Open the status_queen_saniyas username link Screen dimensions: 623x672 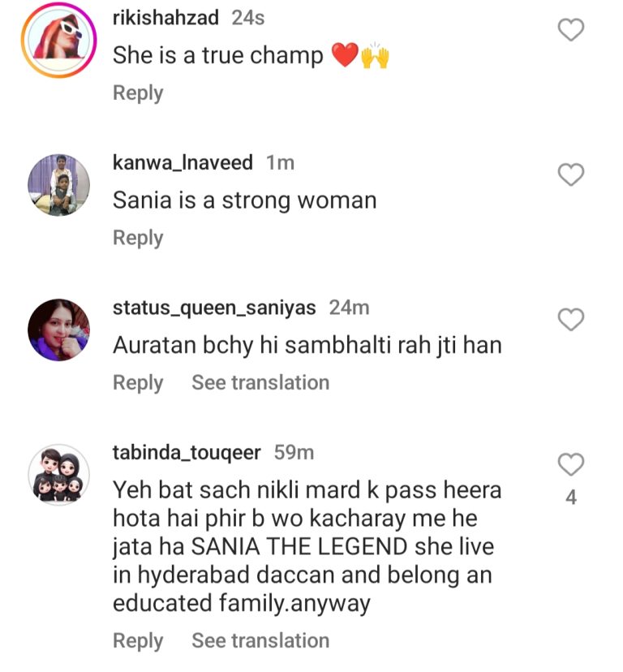[x=214, y=308]
